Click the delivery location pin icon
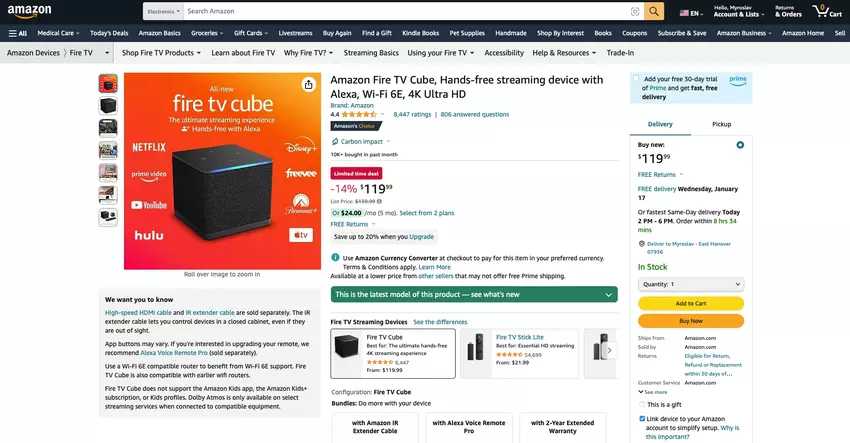Screen dimensions: 850x443 641,244
